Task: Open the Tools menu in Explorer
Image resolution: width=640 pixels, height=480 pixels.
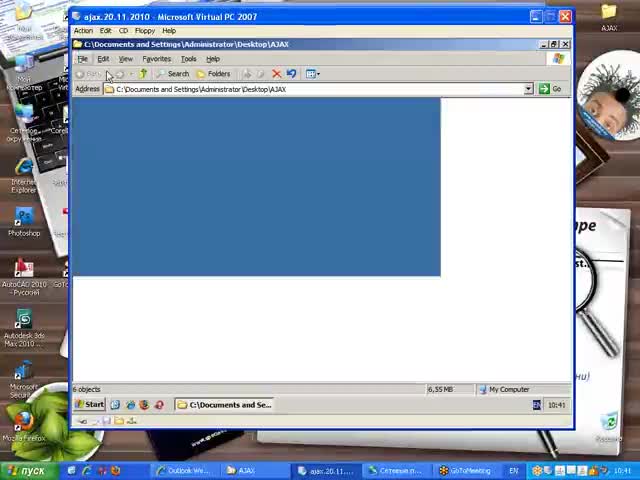Action: tap(188, 59)
